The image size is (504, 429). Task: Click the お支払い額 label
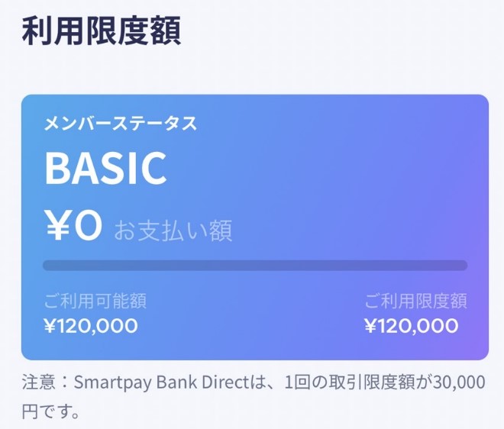tap(173, 230)
